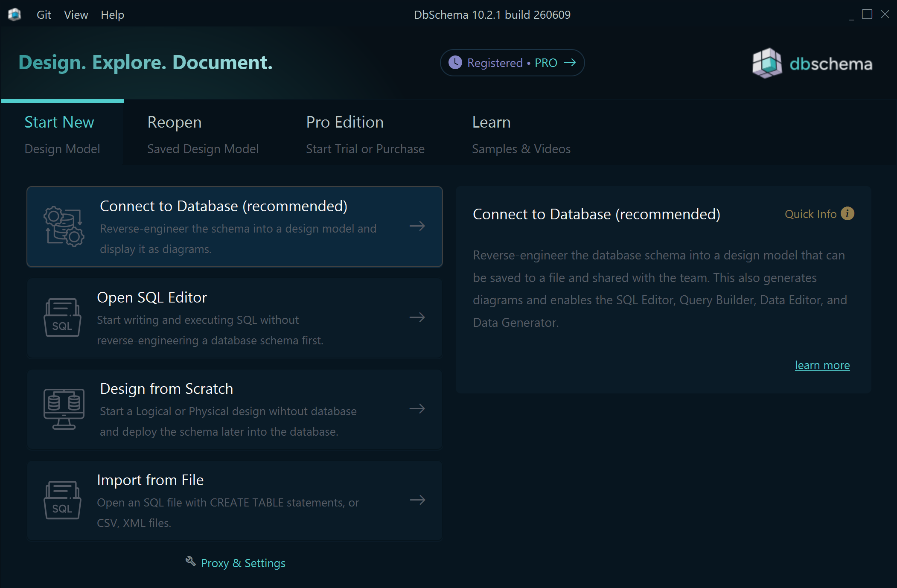
Task: Open the Help menu
Action: (x=113, y=15)
